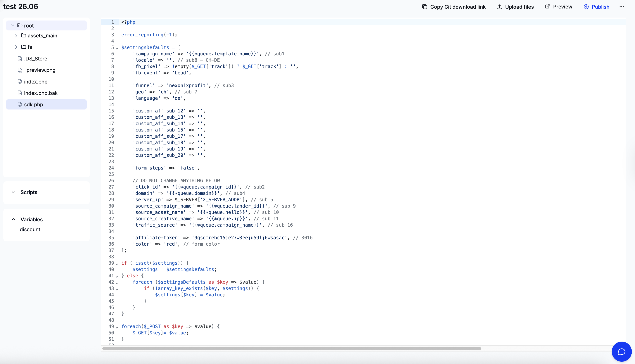Screen dimensions: 635x364
Task: Click the .DS_Store file icon
Action: [x=20, y=59]
